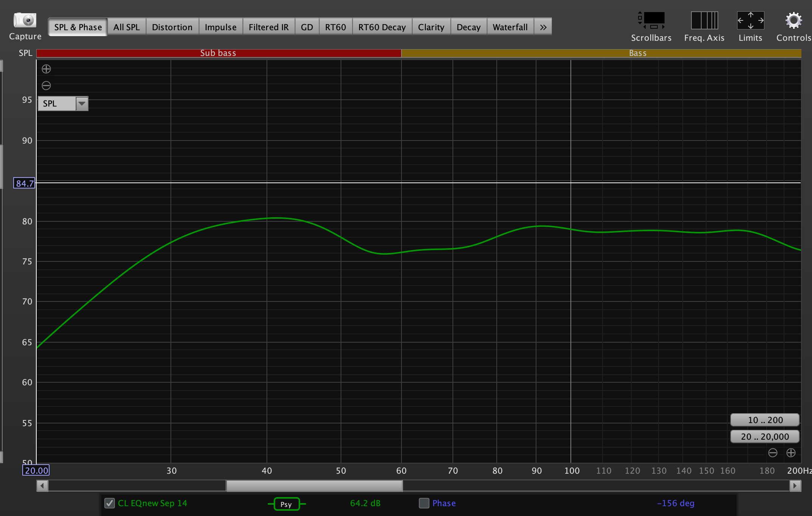Click the Capture camera icon
The width and height of the screenshot is (812, 516).
25,20
